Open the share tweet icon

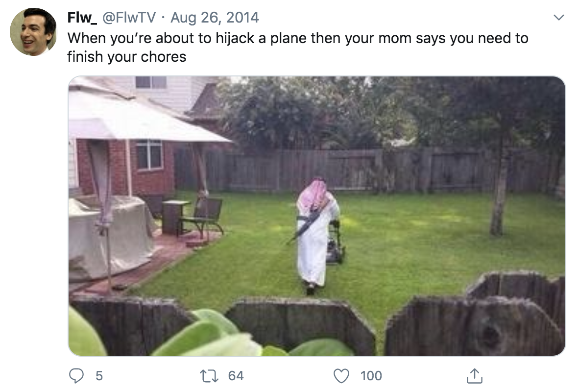[475, 376]
